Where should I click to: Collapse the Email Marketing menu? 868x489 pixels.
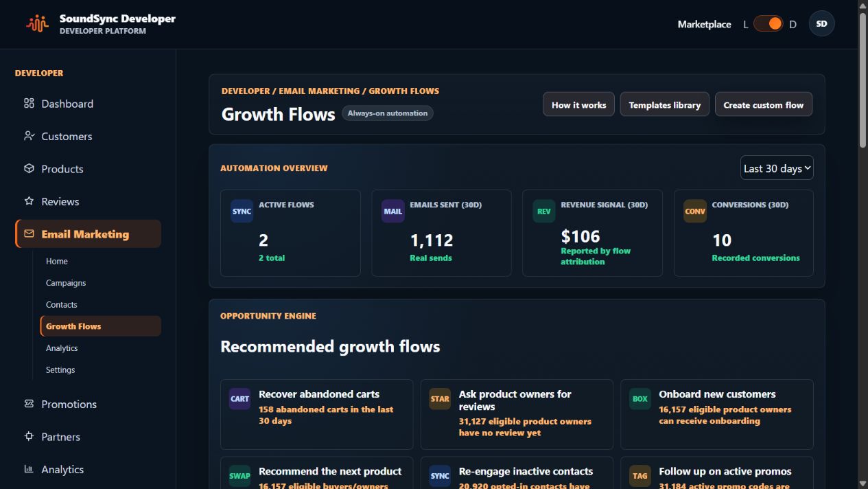pyautogui.click(x=88, y=234)
